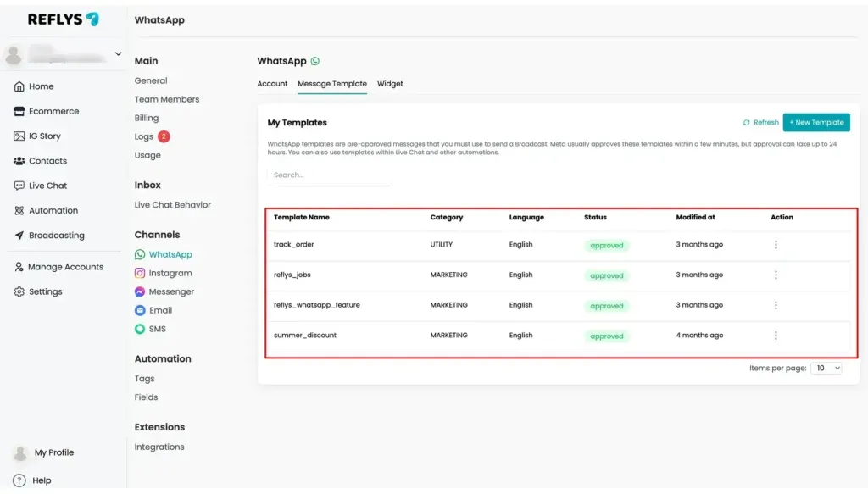Screen dimensions: 868x494
Task: Open IG Story image icon
Action: click(x=19, y=136)
